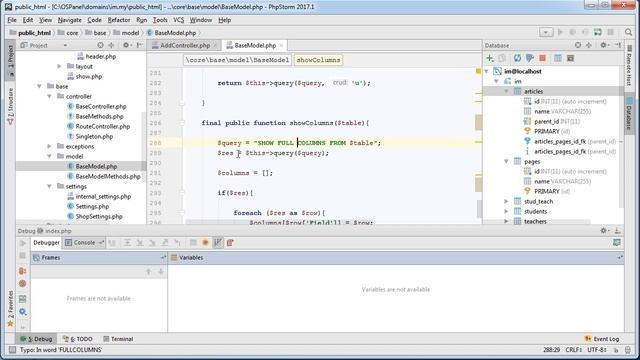Add a new data source with plus icon
This screenshot has width=640, height=360.
[x=490, y=58]
